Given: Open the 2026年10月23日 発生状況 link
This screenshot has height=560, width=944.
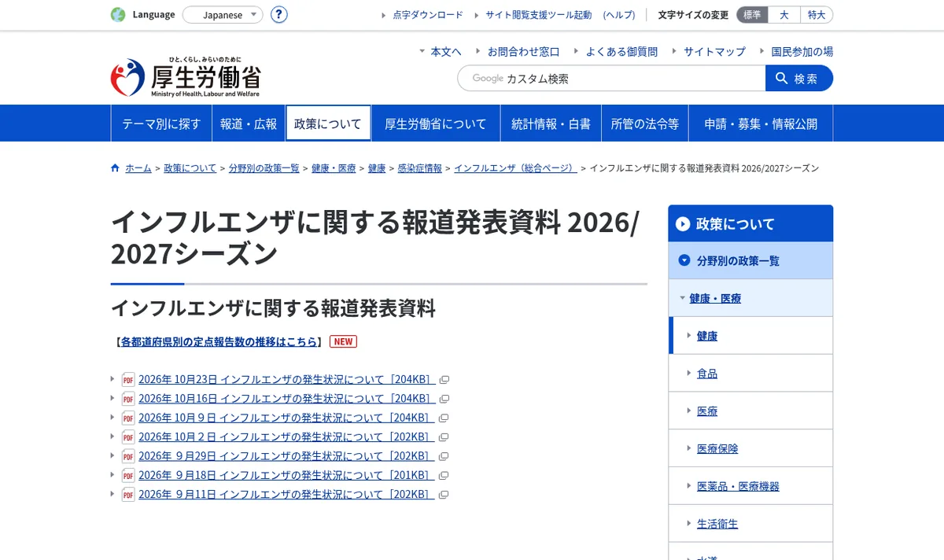Looking at the screenshot, I should [x=286, y=379].
